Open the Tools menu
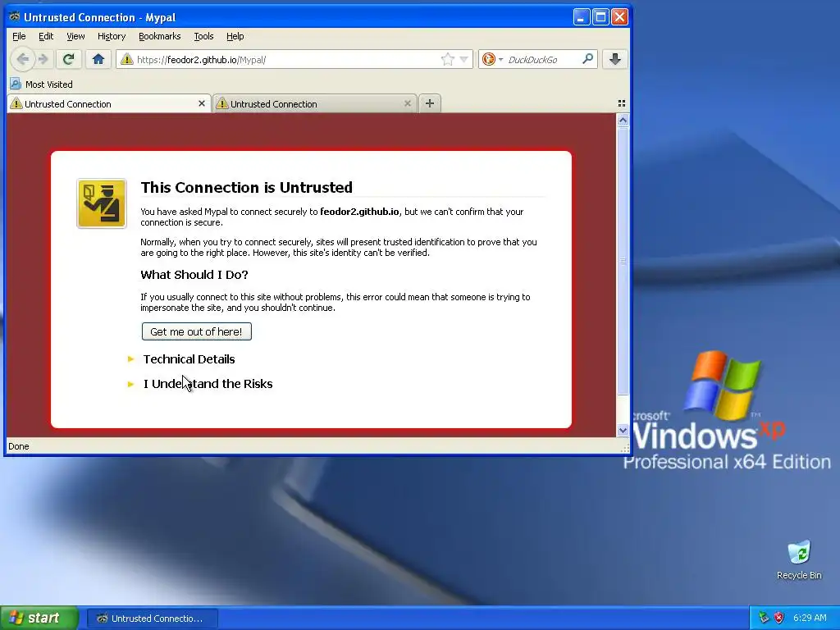Image resolution: width=840 pixels, height=630 pixels. [x=203, y=36]
